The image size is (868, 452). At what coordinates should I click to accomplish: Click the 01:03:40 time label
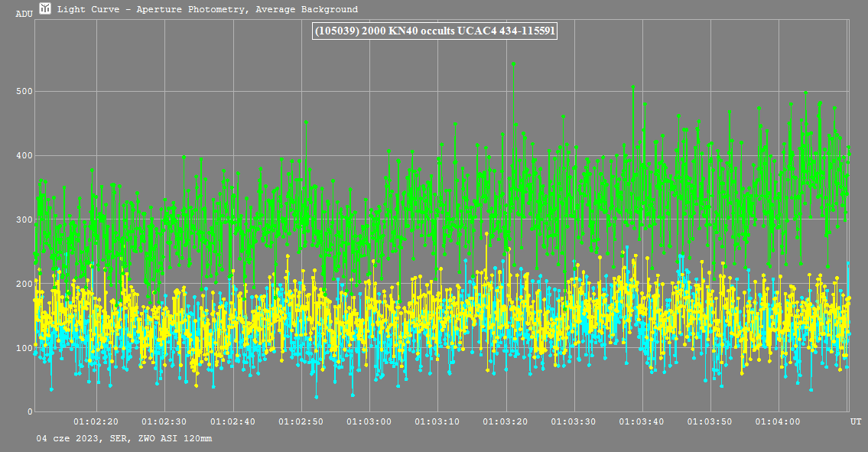click(x=642, y=421)
